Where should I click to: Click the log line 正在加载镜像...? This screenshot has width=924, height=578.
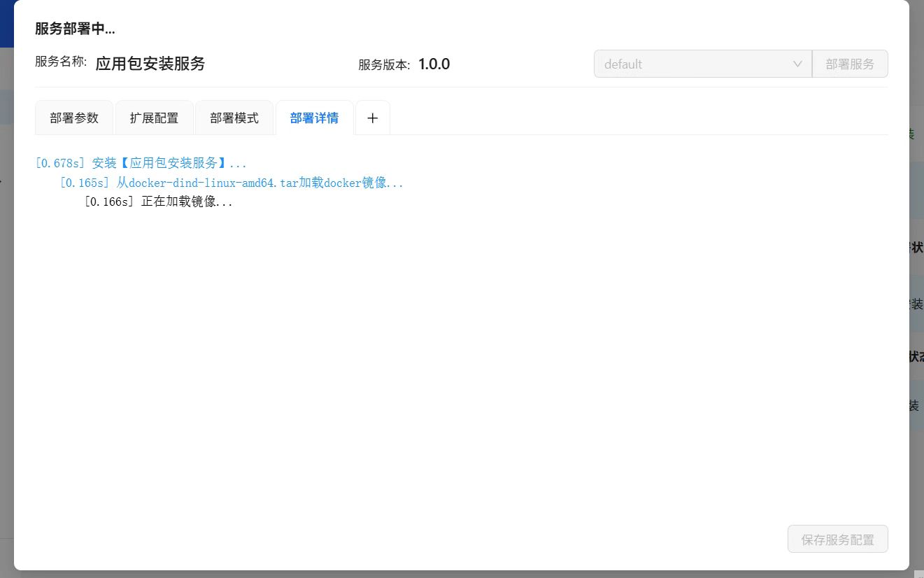pyautogui.click(x=158, y=202)
